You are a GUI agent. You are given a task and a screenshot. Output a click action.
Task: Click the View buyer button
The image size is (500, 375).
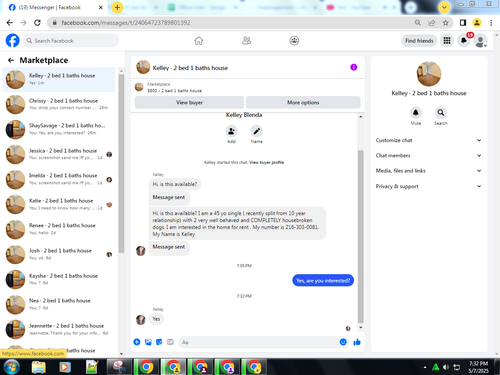(x=189, y=102)
